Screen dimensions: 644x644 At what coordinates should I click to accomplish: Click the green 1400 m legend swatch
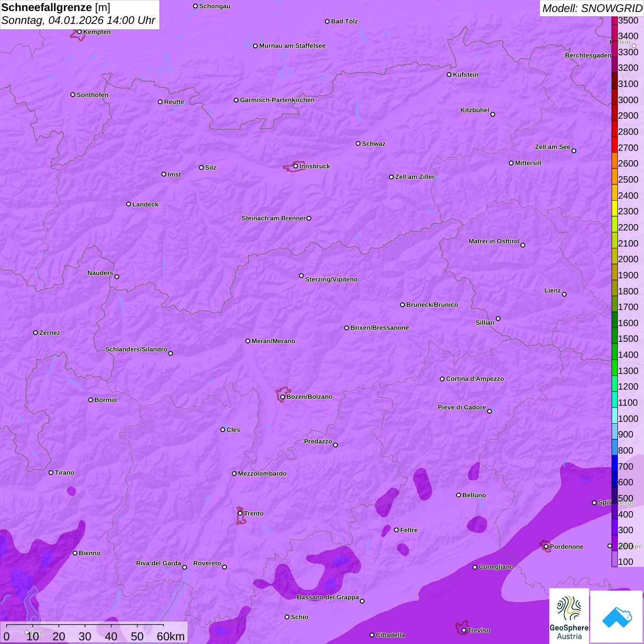click(615, 351)
